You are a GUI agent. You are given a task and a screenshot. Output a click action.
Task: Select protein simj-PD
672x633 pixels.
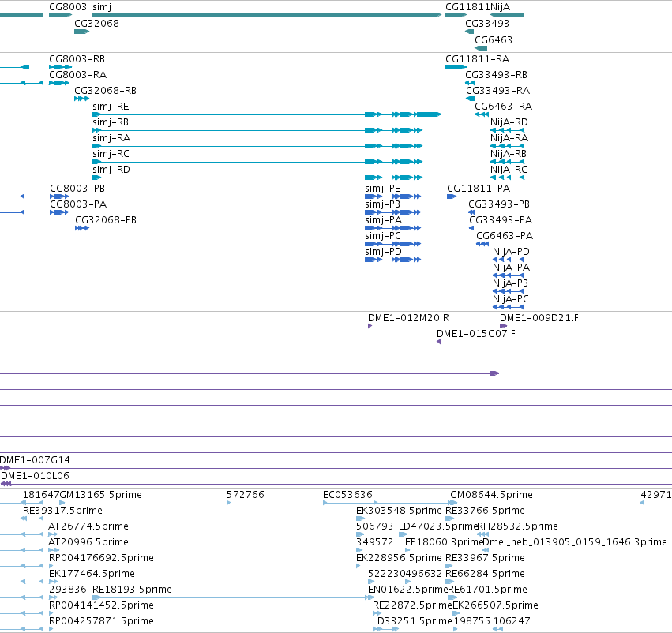tap(383, 252)
